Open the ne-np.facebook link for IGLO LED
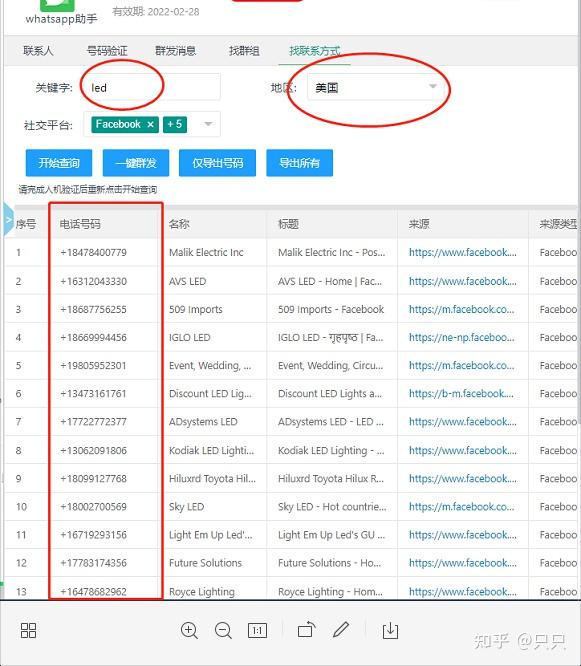 tap(462, 337)
